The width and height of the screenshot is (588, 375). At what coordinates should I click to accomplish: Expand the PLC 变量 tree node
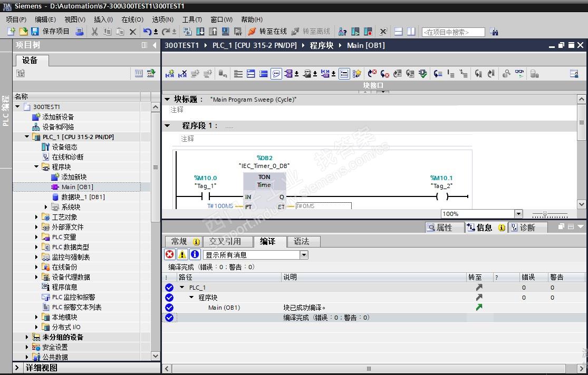pyautogui.click(x=36, y=237)
